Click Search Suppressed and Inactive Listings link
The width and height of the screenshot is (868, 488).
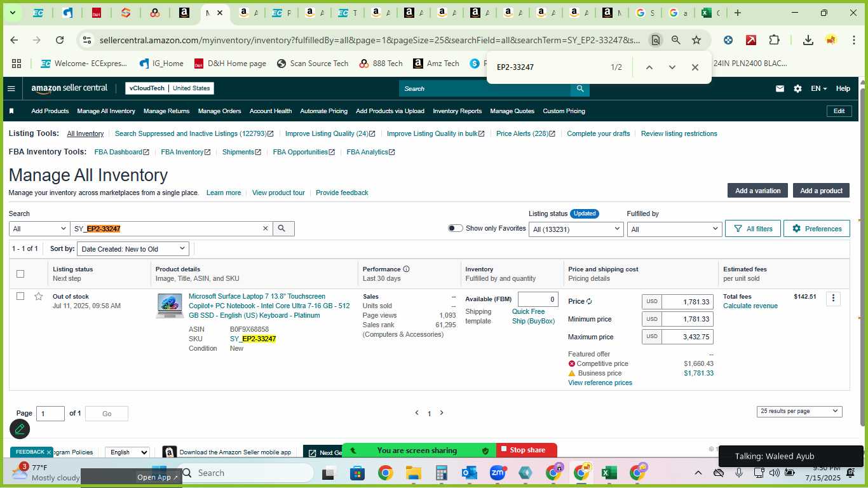pyautogui.click(x=194, y=133)
